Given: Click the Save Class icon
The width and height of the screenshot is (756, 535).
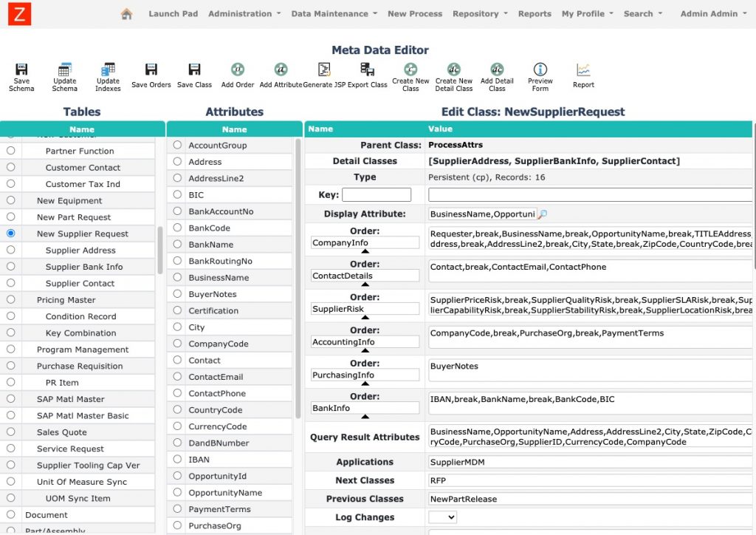Looking at the screenshot, I should (194, 69).
